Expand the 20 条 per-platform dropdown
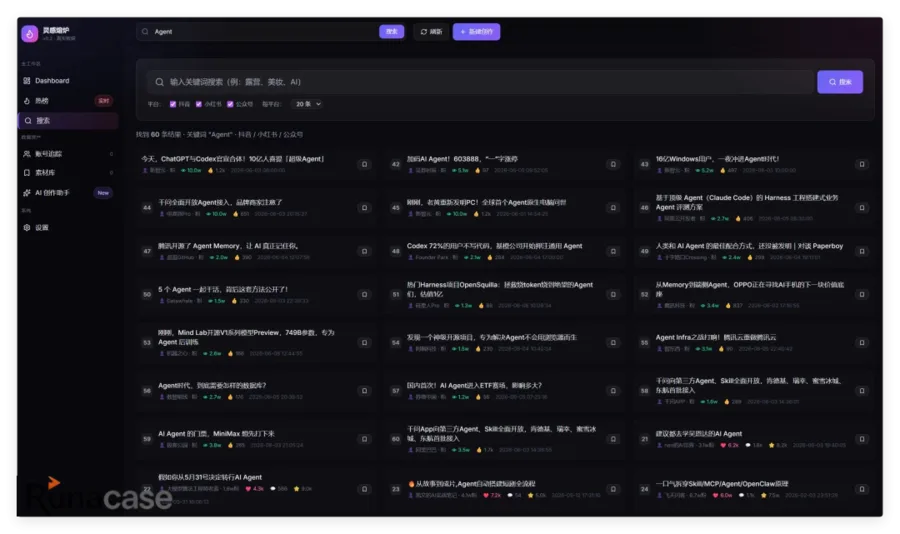900x534 pixels. [x=308, y=104]
